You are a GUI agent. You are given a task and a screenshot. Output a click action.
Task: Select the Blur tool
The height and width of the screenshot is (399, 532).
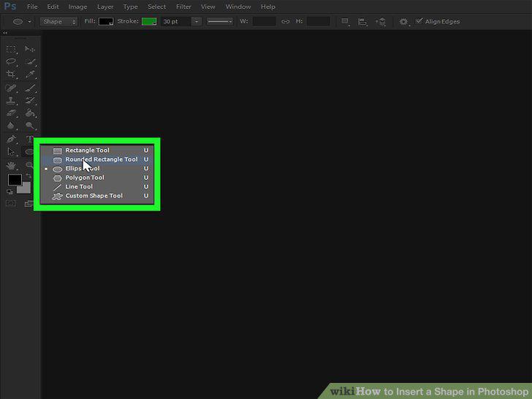pos(11,126)
